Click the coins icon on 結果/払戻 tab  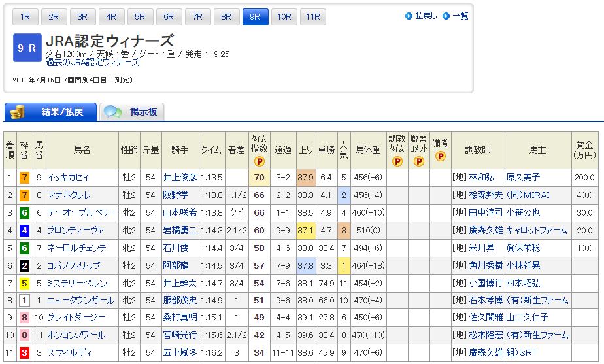[18, 112]
